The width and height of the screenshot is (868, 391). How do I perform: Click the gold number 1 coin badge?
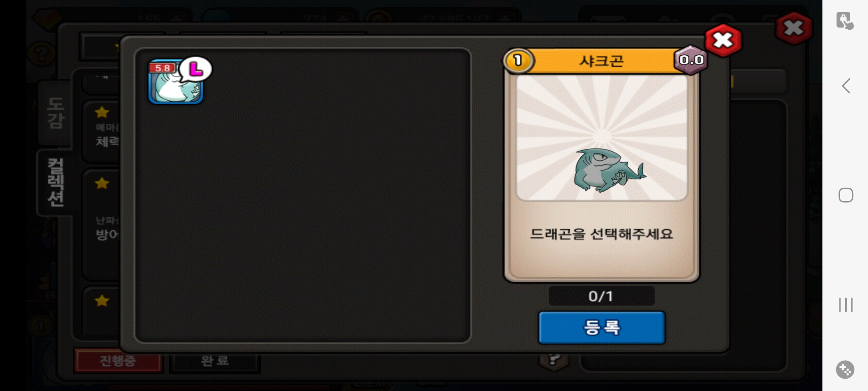518,60
